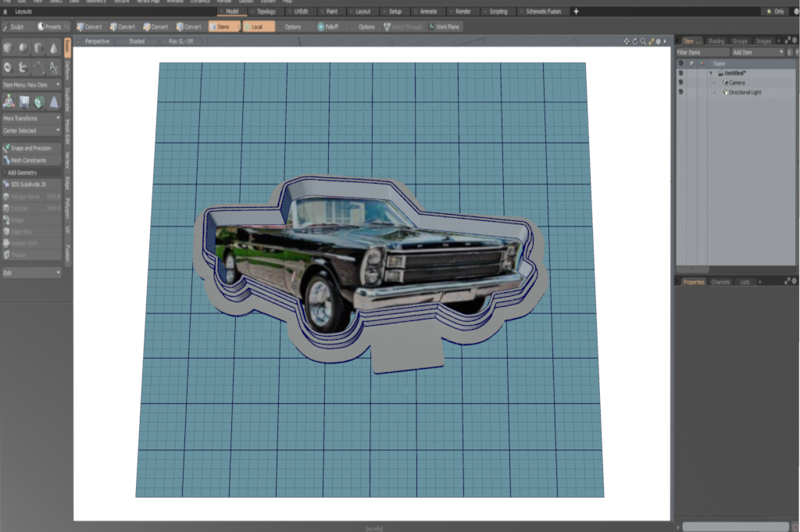This screenshot has height=532, width=800.
Task: Toggle visibility of the Directional Light
Action: tap(680, 92)
